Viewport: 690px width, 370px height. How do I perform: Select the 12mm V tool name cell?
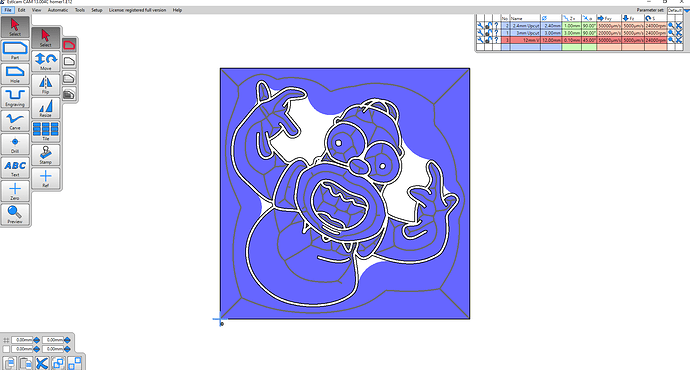[525, 40]
